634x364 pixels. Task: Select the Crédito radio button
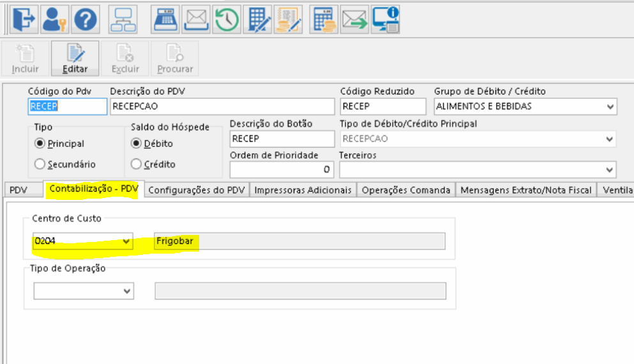tap(136, 163)
